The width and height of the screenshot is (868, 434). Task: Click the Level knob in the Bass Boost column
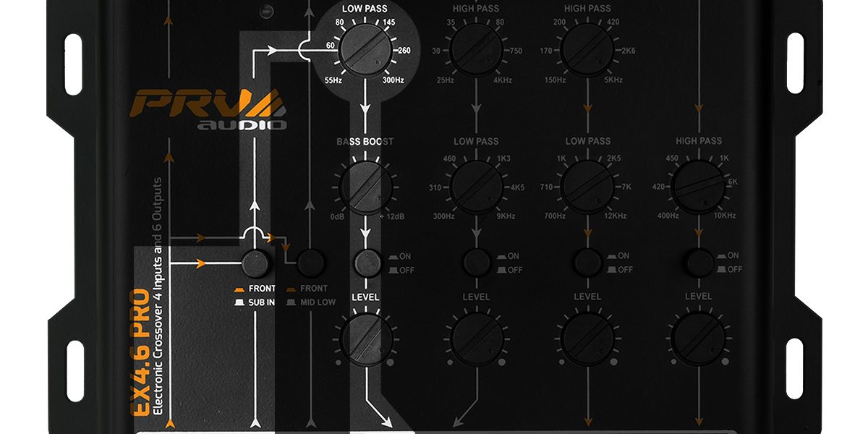(366, 339)
